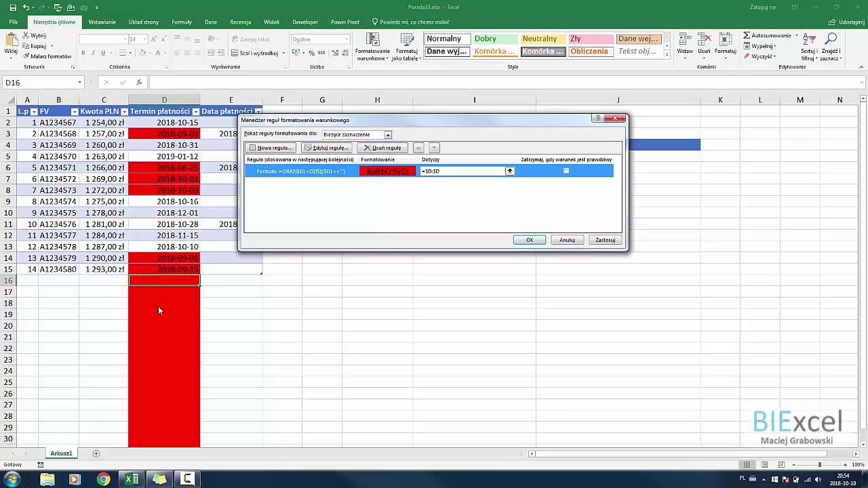Click Wyczyść eraser icon

[x=747, y=56]
